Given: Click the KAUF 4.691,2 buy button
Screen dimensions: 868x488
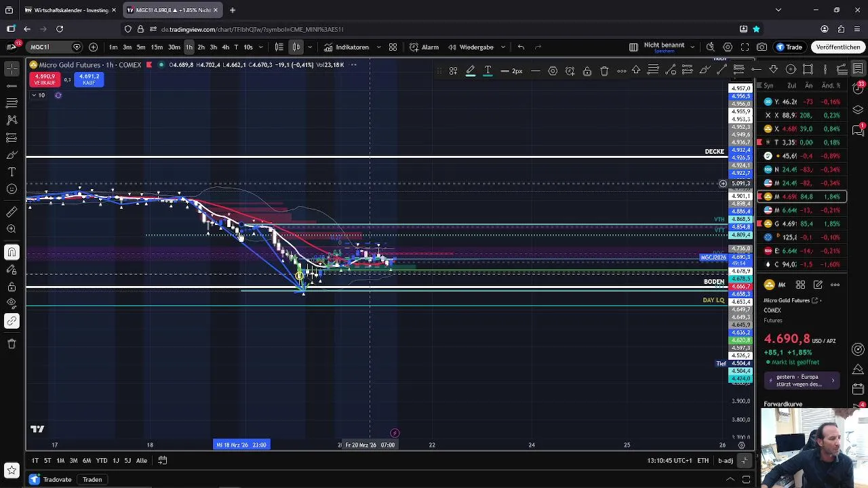Looking at the screenshot, I should 89,79.
